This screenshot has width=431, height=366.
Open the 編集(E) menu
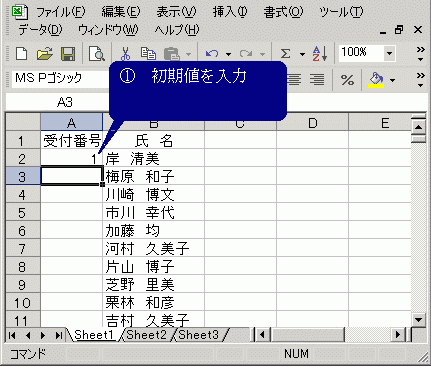121,12
